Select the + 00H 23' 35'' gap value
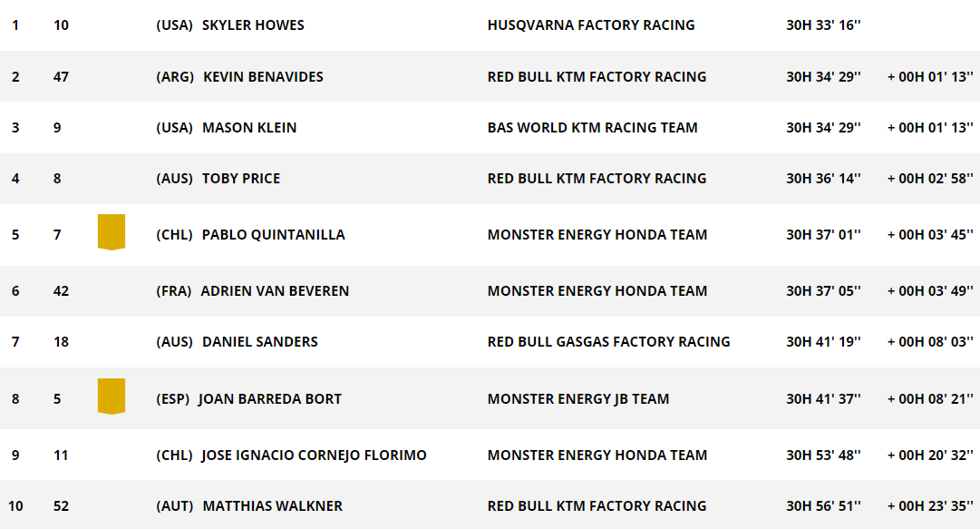This screenshot has height=529, width=980. point(930,506)
